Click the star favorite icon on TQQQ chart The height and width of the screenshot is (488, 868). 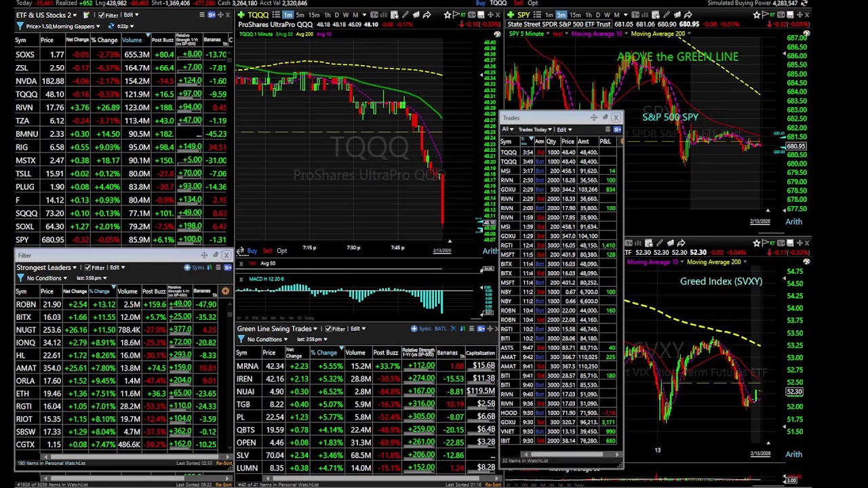tap(448, 15)
